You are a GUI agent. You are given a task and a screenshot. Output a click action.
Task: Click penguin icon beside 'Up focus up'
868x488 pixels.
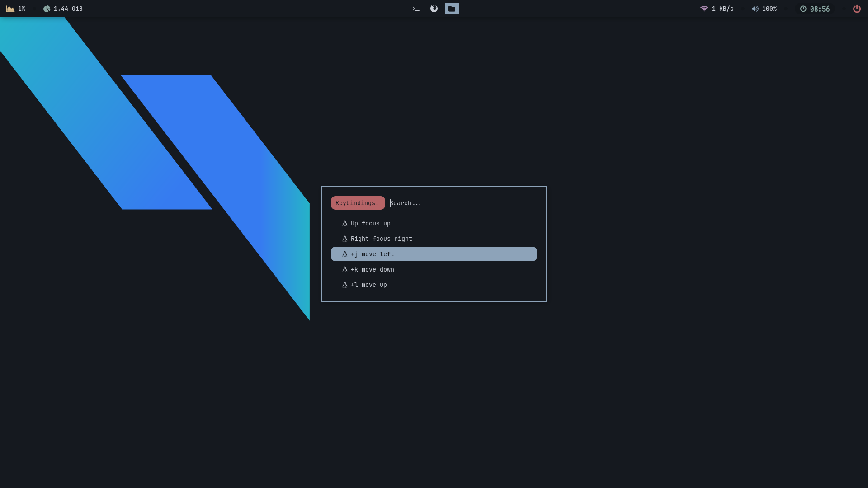click(344, 223)
